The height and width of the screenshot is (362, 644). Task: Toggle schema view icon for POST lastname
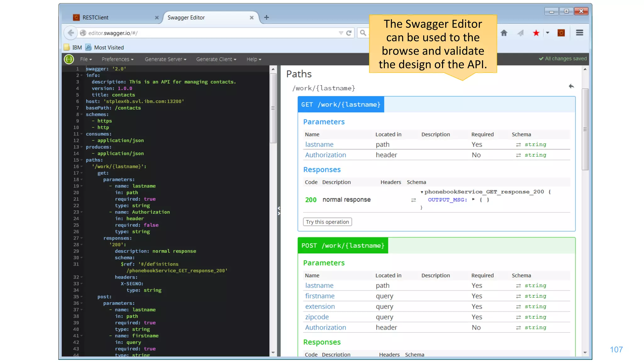518,286
